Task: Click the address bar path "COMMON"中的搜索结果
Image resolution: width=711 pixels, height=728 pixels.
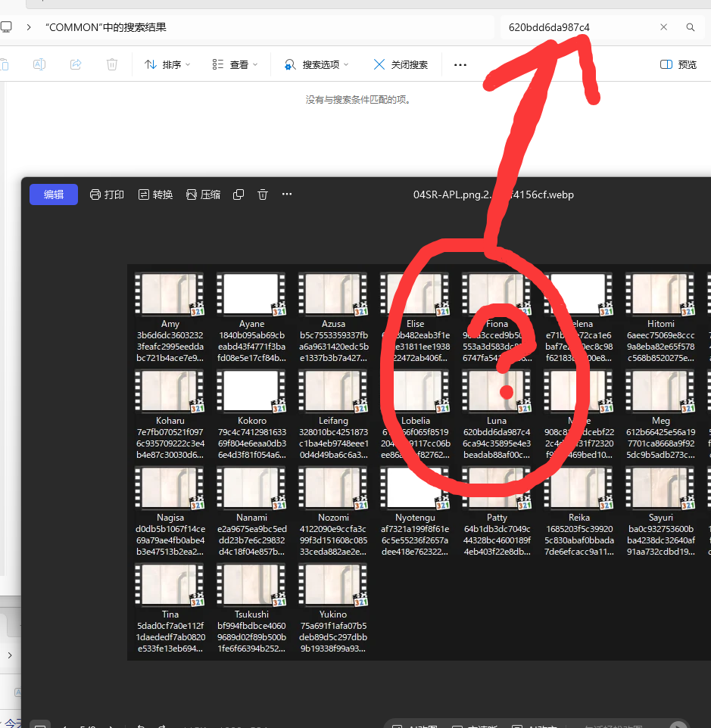Action: coord(106,27)
